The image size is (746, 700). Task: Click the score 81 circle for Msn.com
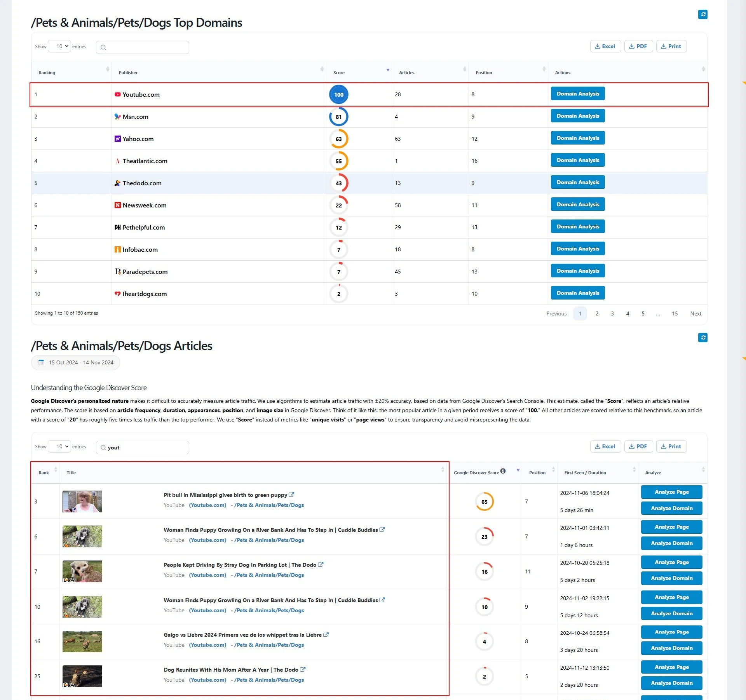(x=339, y=117)
